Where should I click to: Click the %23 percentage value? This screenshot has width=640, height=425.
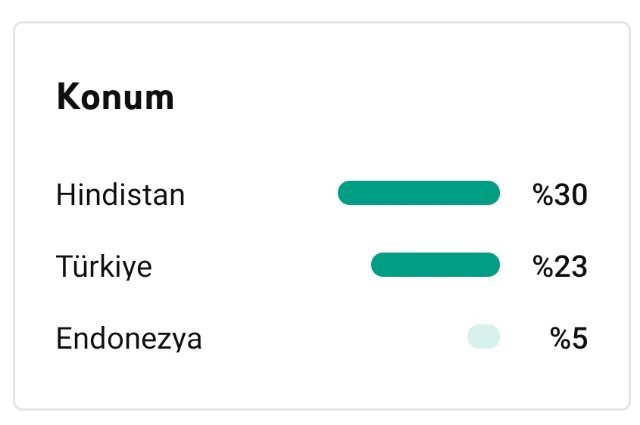click(x=560, y=266)
